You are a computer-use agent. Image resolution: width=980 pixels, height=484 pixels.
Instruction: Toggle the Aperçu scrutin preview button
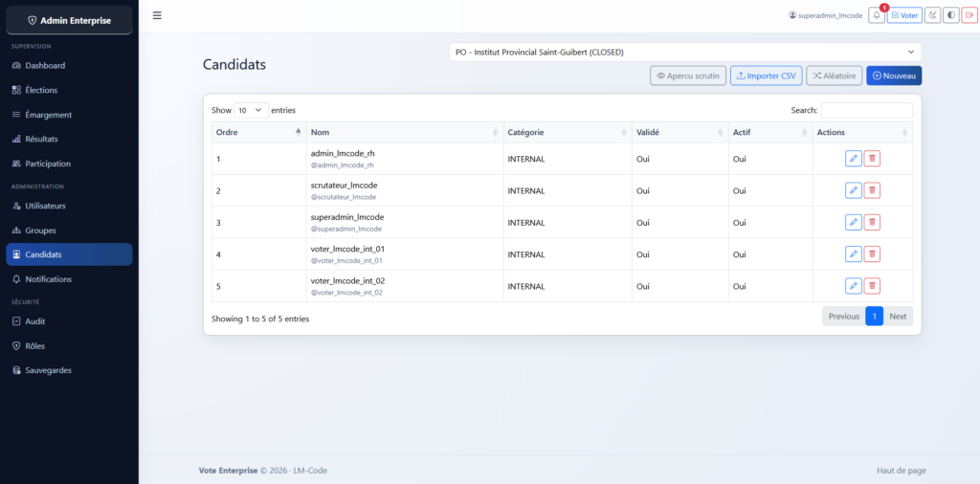[687, 76]
